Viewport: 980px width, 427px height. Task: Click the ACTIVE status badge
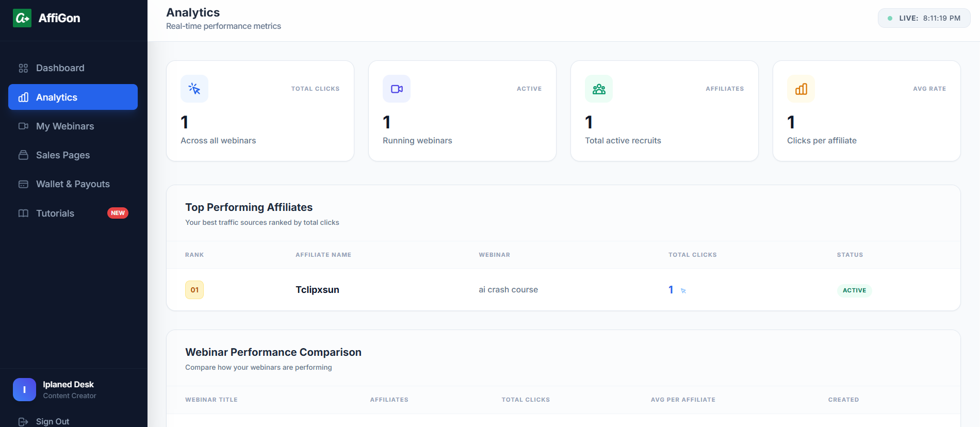click(x=854, y=290)
